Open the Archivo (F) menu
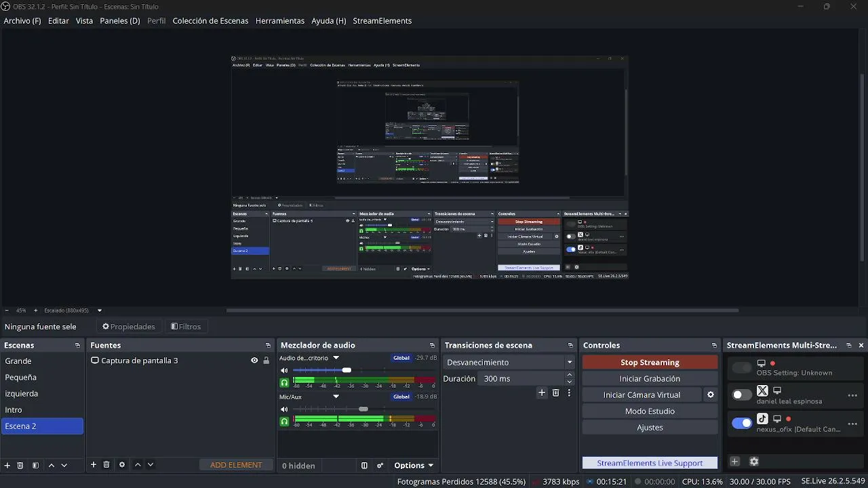The height and width of the screenshot is (488, 868). pyautogui.click(x=22, y=21)
